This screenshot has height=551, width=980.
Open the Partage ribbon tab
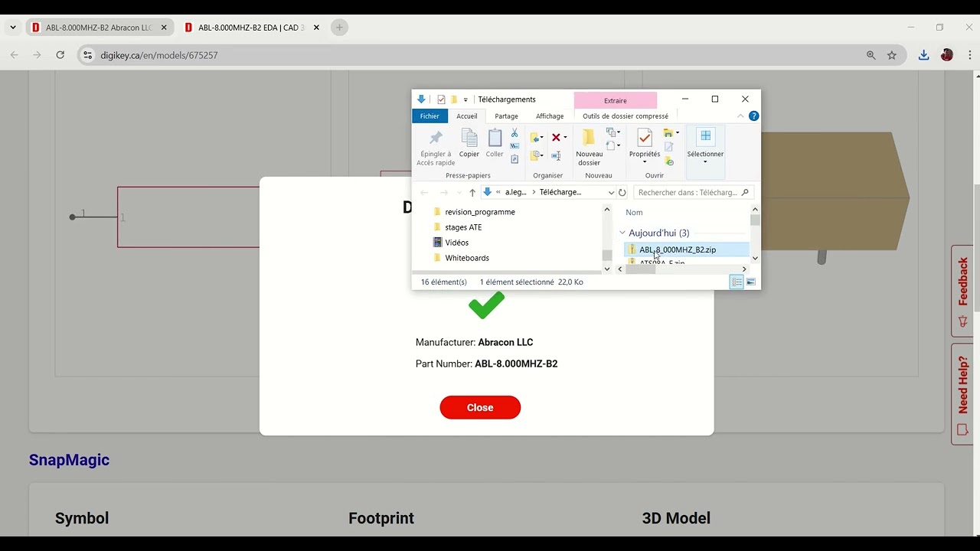[x=506, y=116]
